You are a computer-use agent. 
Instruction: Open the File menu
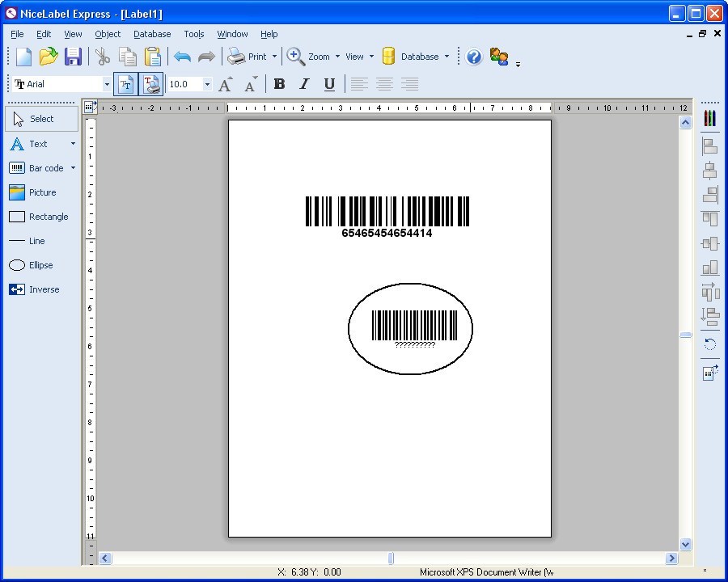(x=17, y=34)
